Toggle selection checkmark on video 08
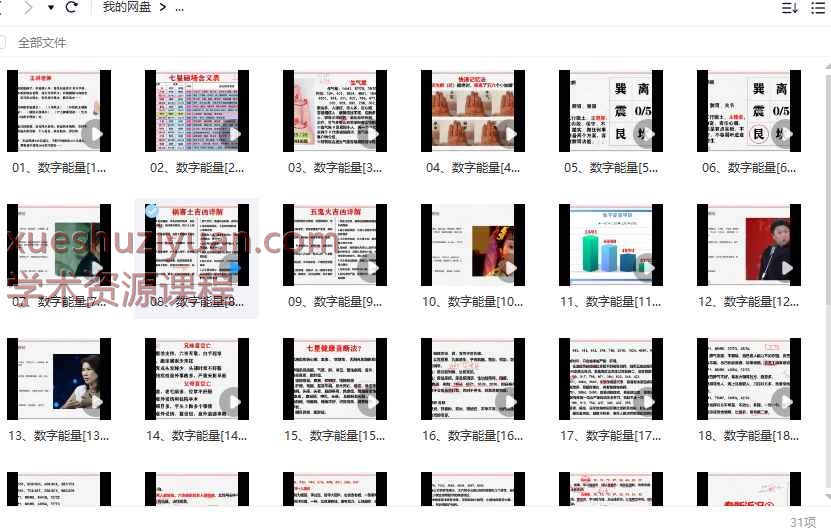Viewport: 831px width, 529px height. [x=152, y=211]
